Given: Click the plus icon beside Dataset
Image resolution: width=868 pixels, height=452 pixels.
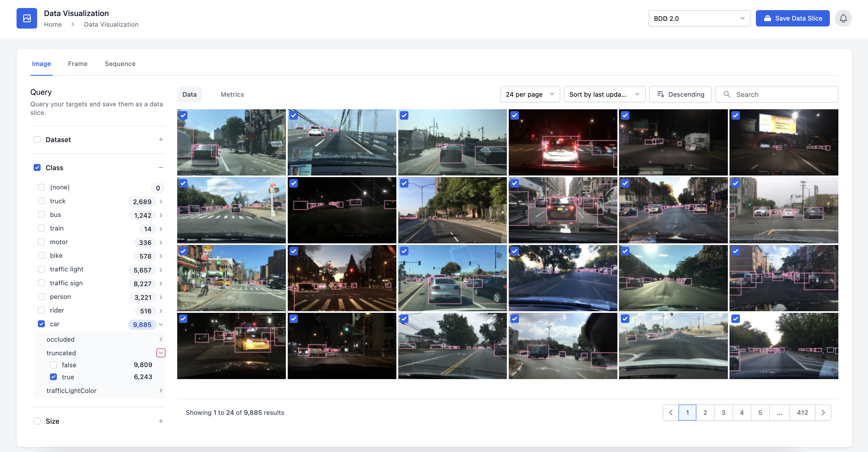Looking at the screenshot, I should click(161, 140).
